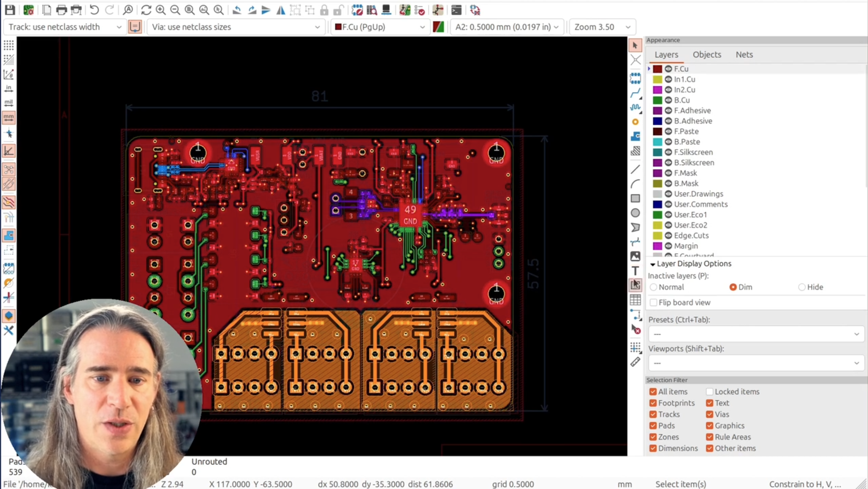Click the Save icon in toolbar
The width and height of the screenshot is (868, 489).
tap(10, 10)
